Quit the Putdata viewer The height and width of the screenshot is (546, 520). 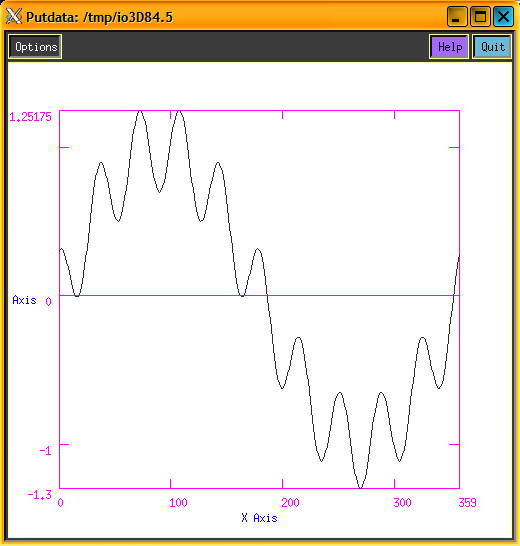coord(492,47)
